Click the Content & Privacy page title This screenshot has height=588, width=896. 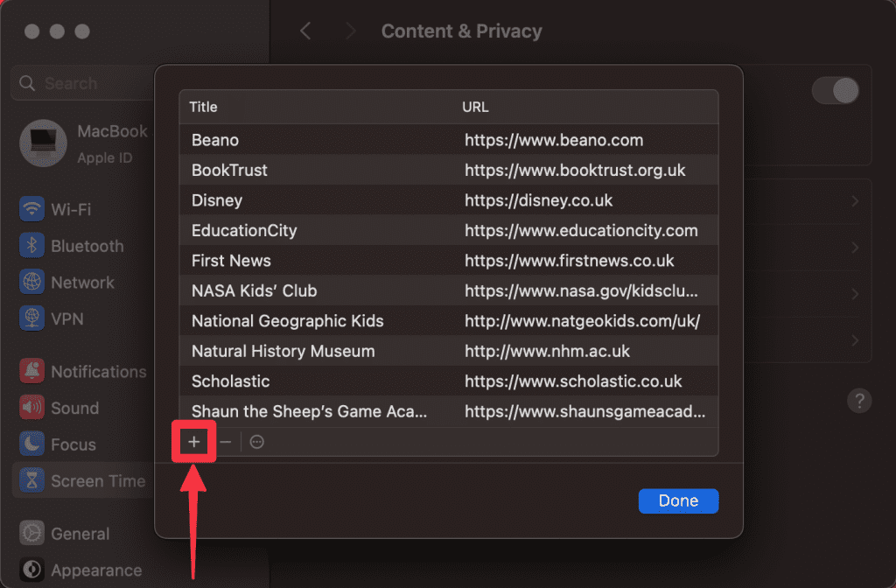tap(462, 31)
